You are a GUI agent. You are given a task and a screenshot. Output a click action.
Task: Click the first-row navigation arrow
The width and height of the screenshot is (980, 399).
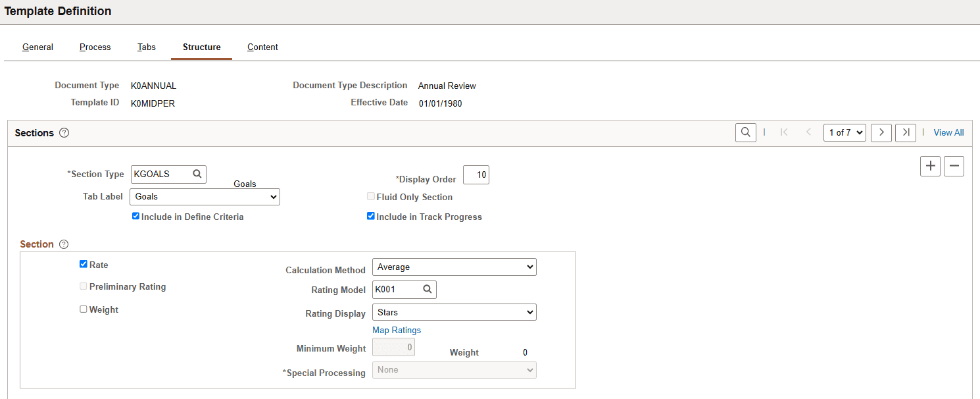tap(784, 132)
